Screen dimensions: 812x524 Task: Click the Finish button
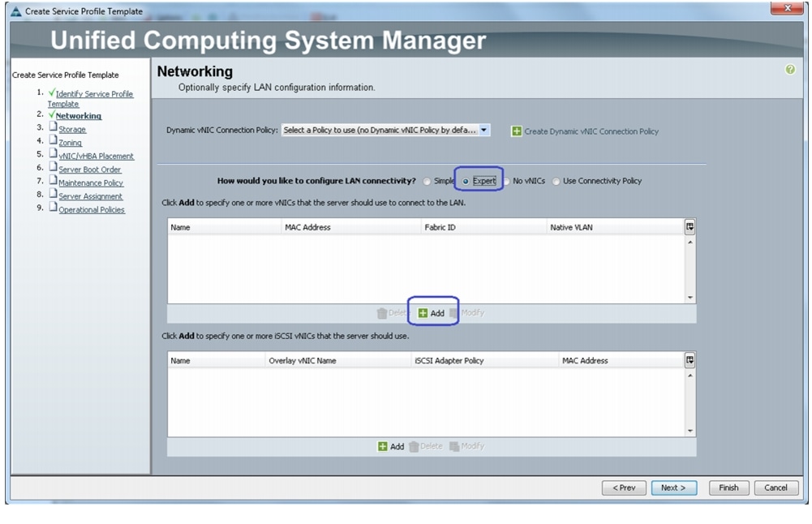pyautogui.click(x=728, y=487)
